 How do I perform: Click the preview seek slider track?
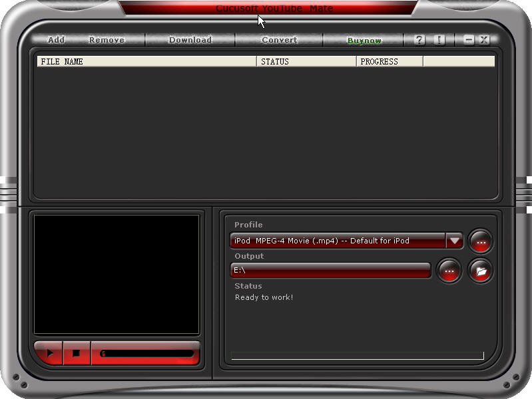pos(146,354)
